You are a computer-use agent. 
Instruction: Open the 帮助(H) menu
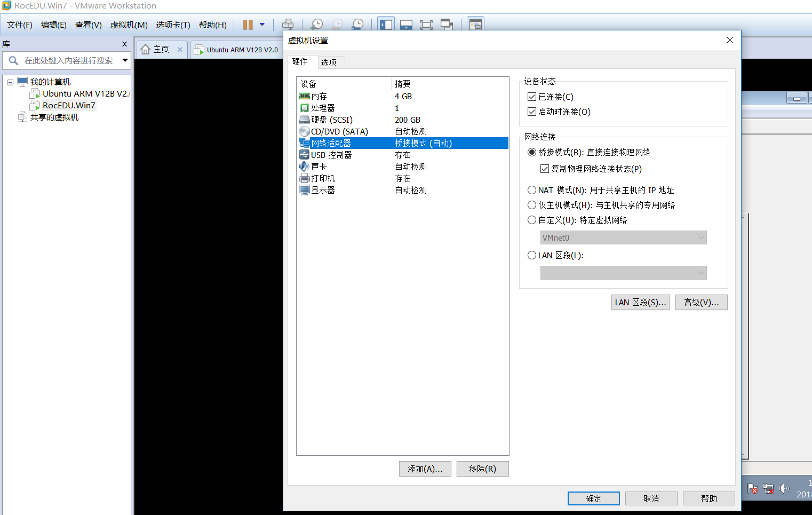[x=213, y=25]
